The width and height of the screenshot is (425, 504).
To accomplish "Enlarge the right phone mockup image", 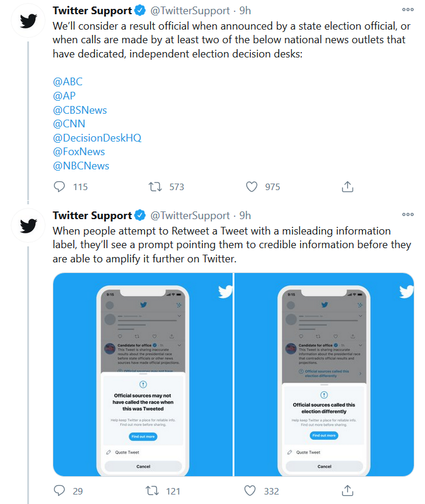I will point(324,374).
